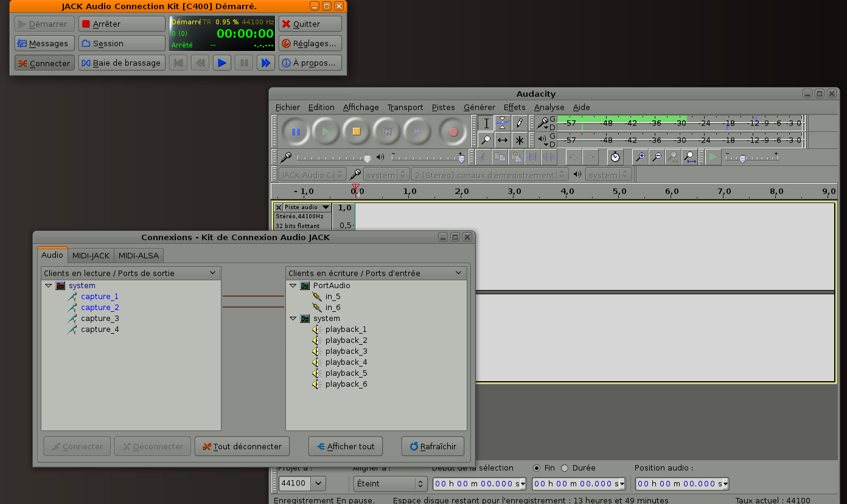Image resolution: width=847 pixels, height=504 pixels.
Task: Open the project rate 44100 dropdown
Action: point(319,483)
